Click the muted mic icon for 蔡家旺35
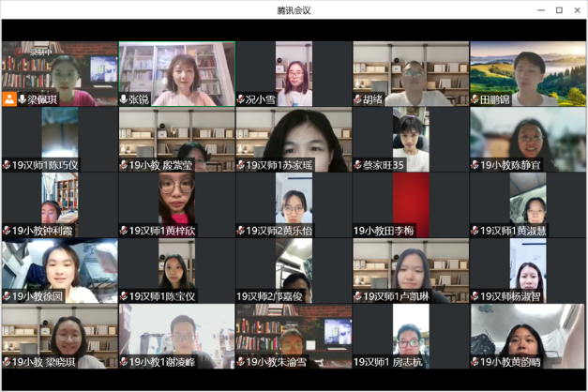The height and width of the screenshot is (392, 588). pyautogui.click(x=357, y=165)
